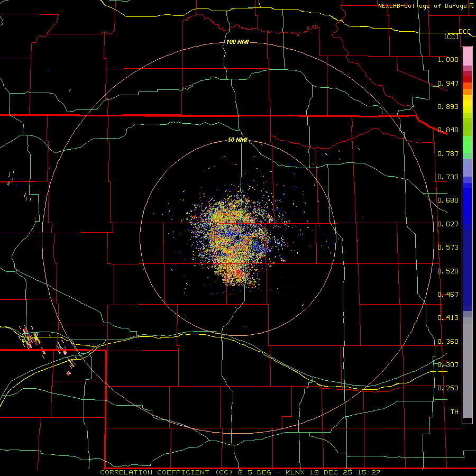The width and height of the screenshot is (476, 476).
Task: Click the 50 NMI range ring label
Action: click(x=237, y=140)
